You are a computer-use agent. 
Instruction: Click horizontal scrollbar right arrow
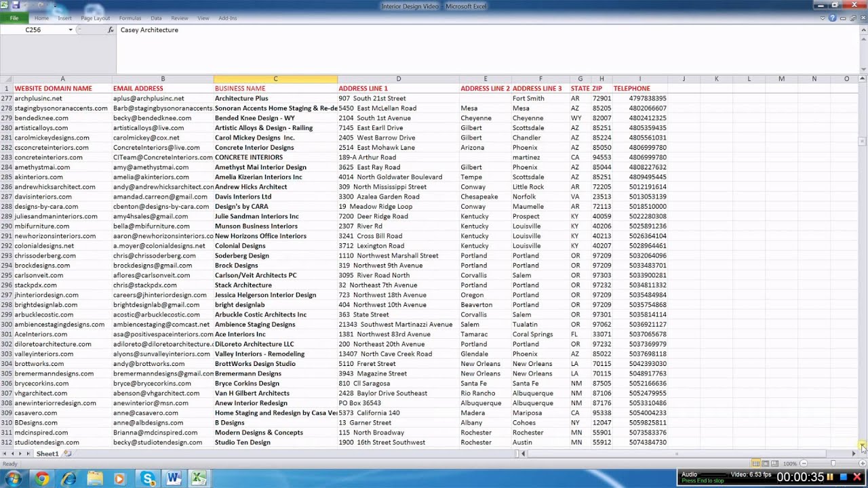[x=854, y=453]
